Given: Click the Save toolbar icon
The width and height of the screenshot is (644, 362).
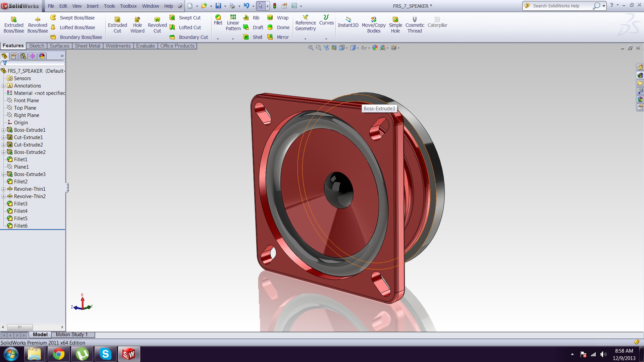Looking at the screenshot, I should click(218, 6).
